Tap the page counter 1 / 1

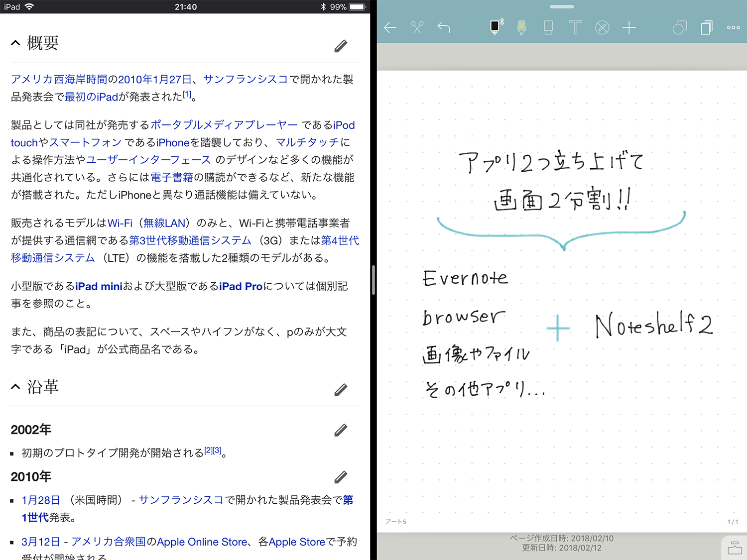733,522
